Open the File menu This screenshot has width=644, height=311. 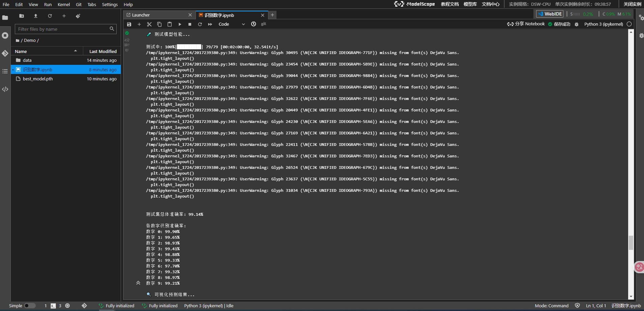pos(6,4)
